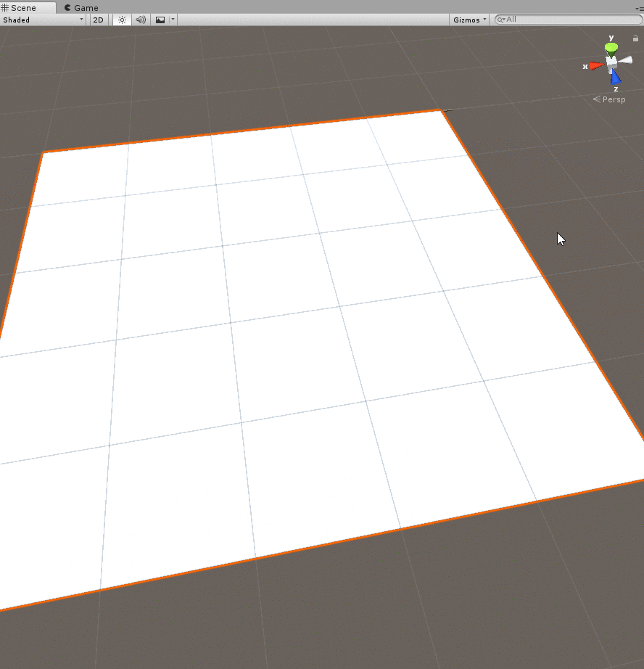Click the white cone on orientation gizmo

point(626,60)
